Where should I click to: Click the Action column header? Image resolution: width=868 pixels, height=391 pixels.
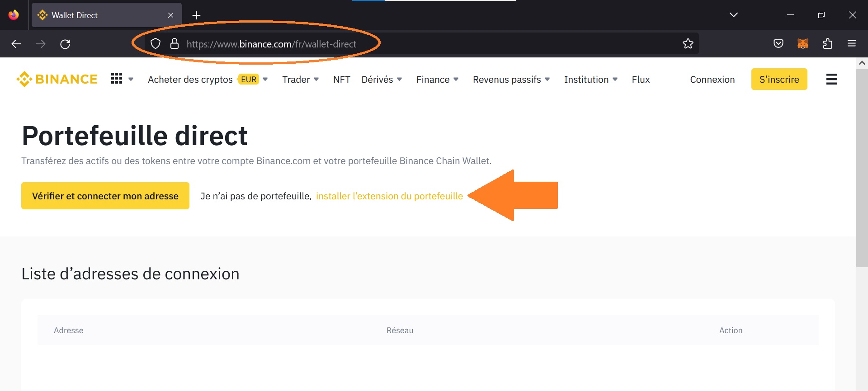[731, 330]
